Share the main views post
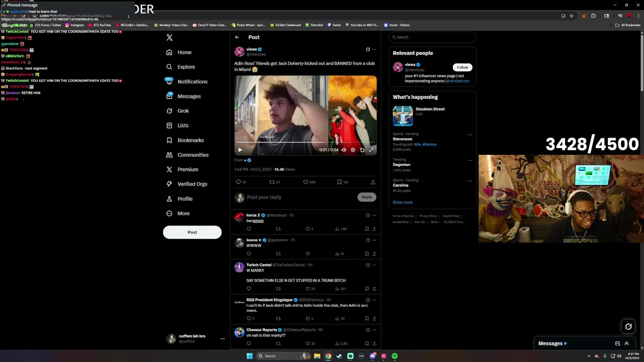This screenshot has width=644, height=362. tap(373, 182)
